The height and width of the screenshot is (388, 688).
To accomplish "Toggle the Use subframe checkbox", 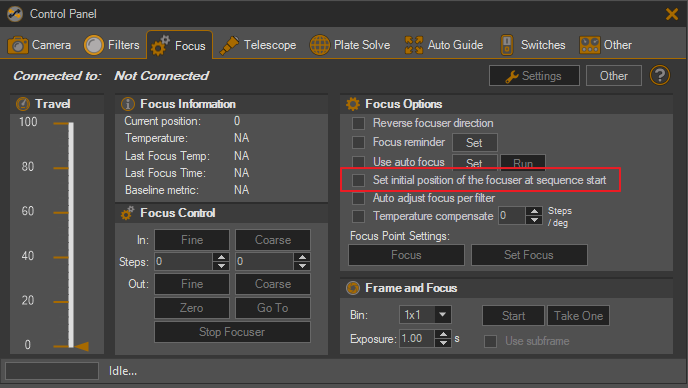I will (x=490, y=341).
